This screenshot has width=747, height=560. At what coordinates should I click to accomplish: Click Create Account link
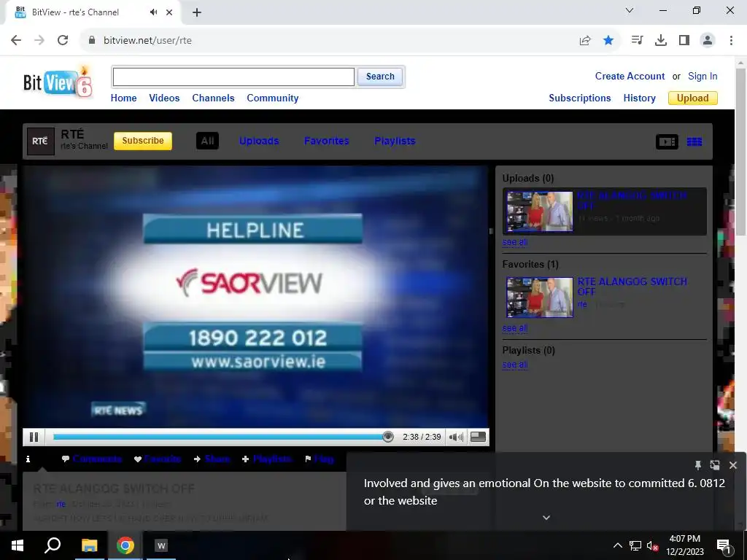tap(630, 76)
